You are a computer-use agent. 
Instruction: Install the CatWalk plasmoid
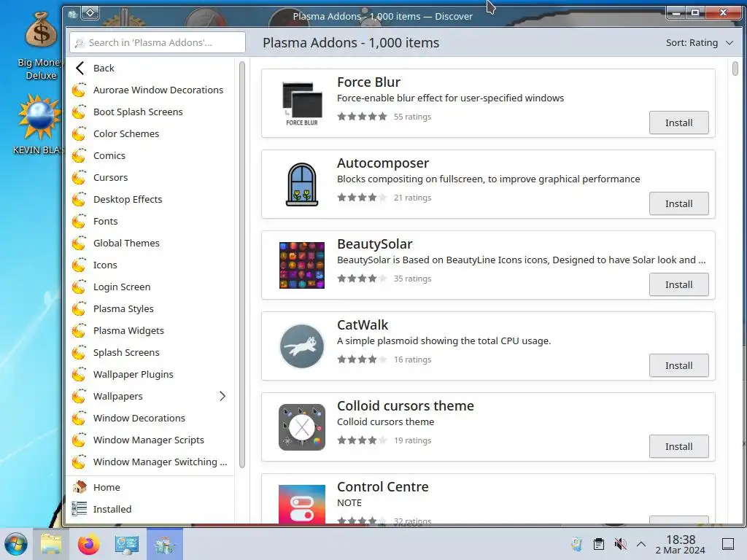coord(678,366)
